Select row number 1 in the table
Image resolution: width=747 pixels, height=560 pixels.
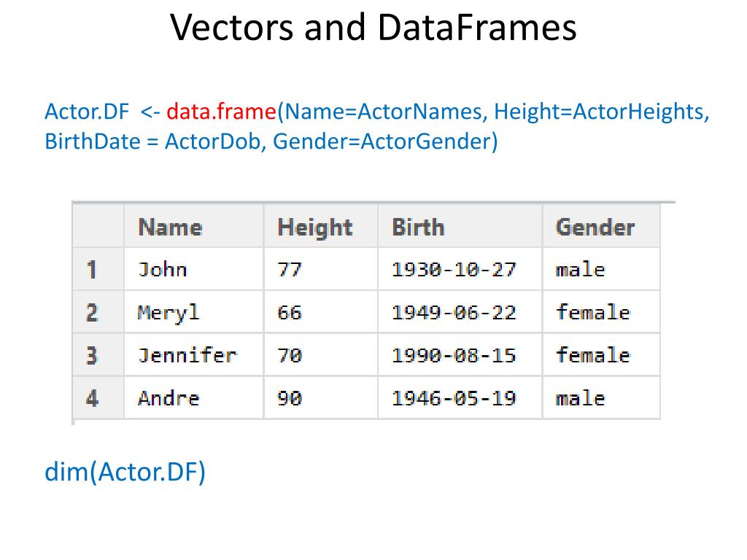click(x=92, y=270)
